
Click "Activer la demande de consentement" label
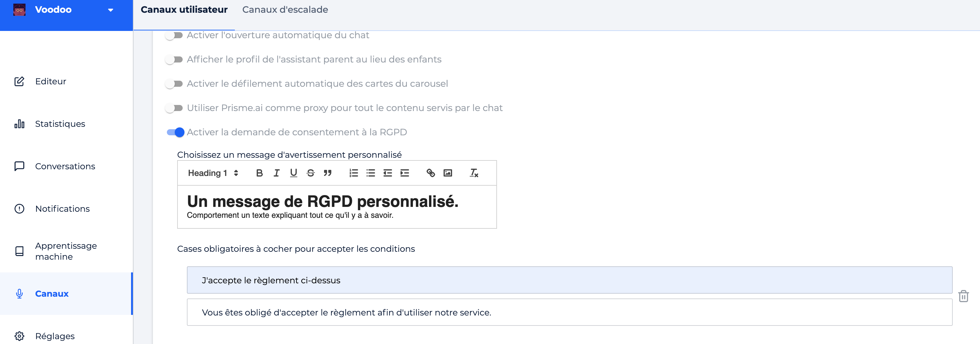click(297, 132)
